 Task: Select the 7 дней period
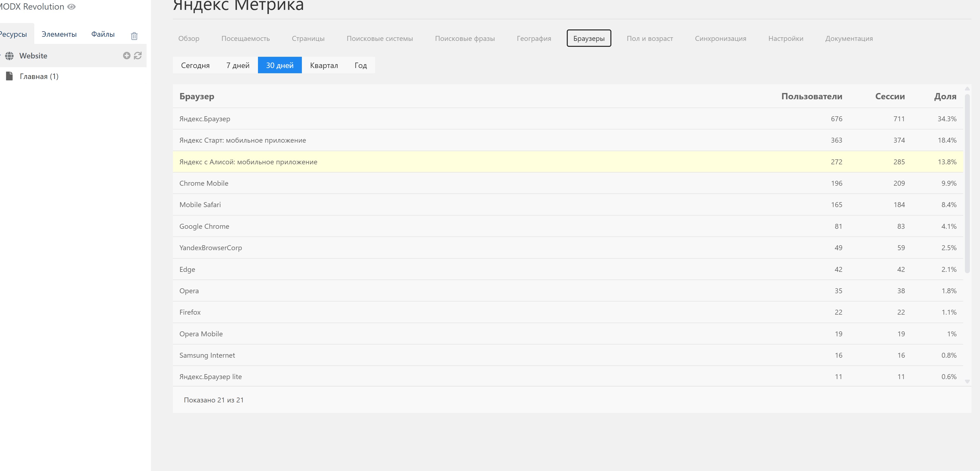tap(238, 65)
